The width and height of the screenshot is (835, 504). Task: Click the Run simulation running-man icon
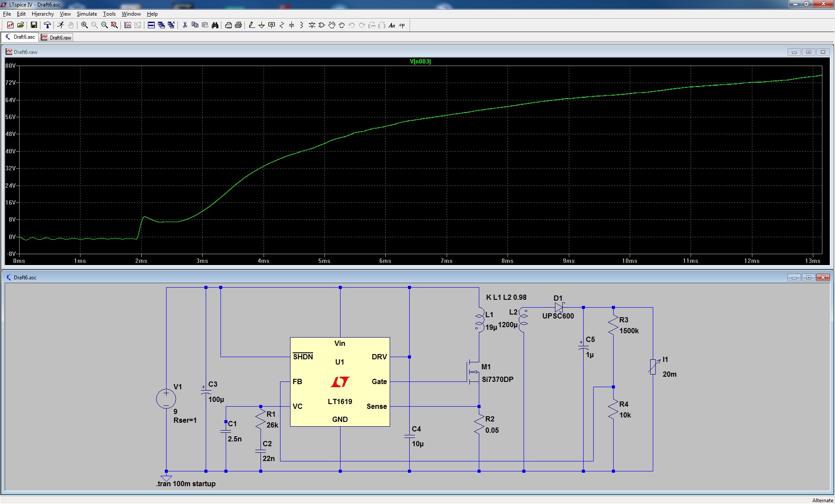61,25
